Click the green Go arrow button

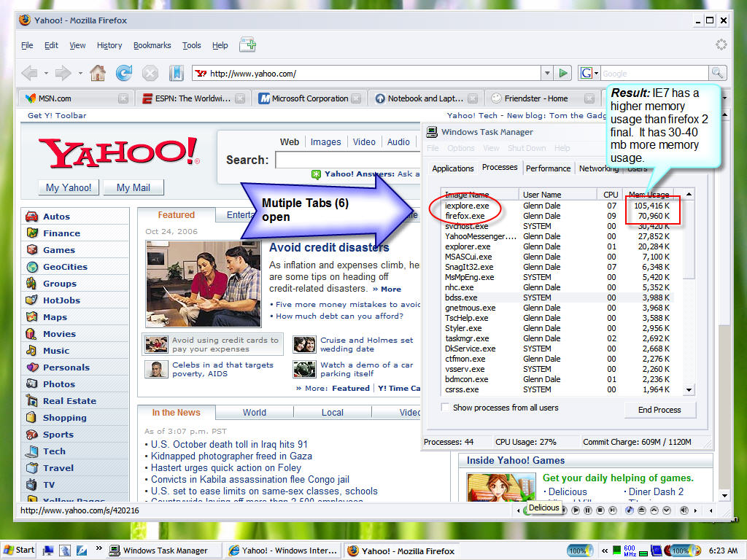coord(563,74)
